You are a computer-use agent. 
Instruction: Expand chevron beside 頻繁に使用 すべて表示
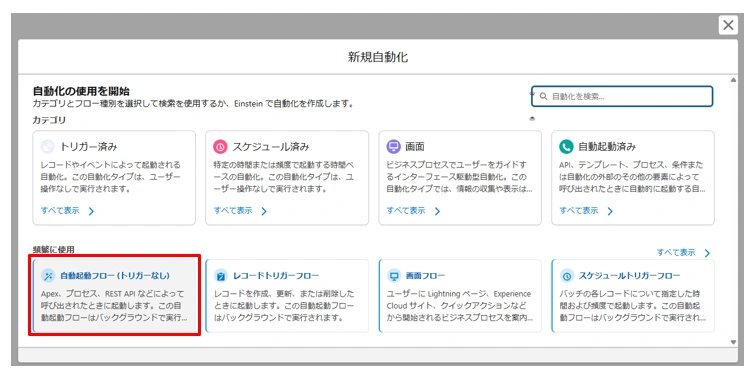[707, 253]
